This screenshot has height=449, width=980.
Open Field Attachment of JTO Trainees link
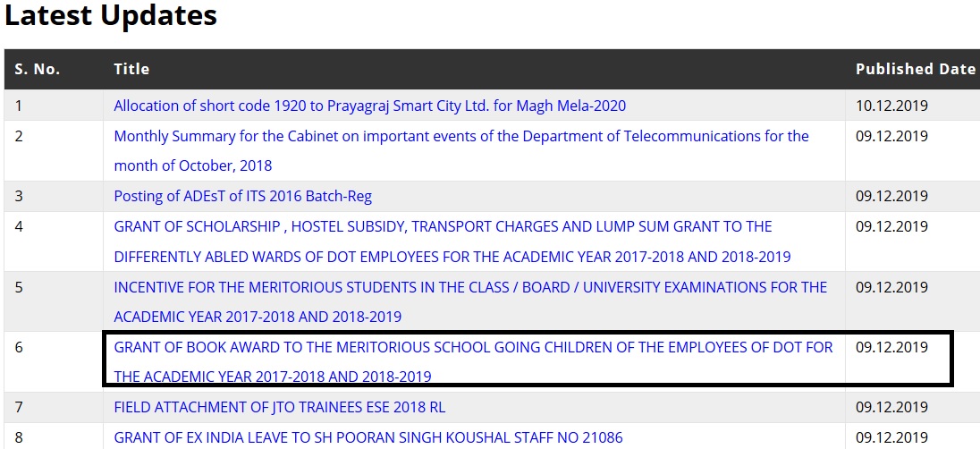pyautogui.click(x=279, y=407)
